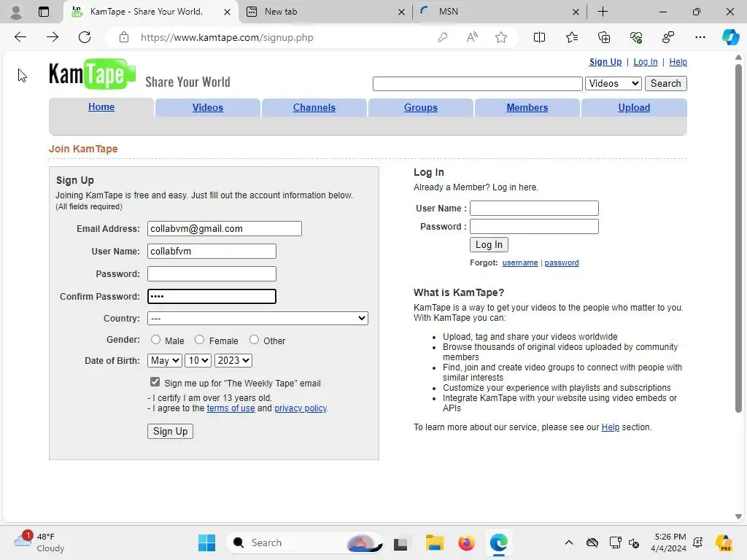Open the Windows Start menu
Viewport: 747px width, 560px height.
(x=206, y=542)
